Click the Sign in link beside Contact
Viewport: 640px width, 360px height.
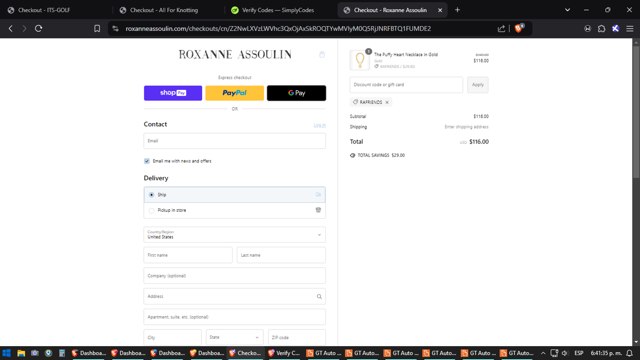(x=320, y=125)
